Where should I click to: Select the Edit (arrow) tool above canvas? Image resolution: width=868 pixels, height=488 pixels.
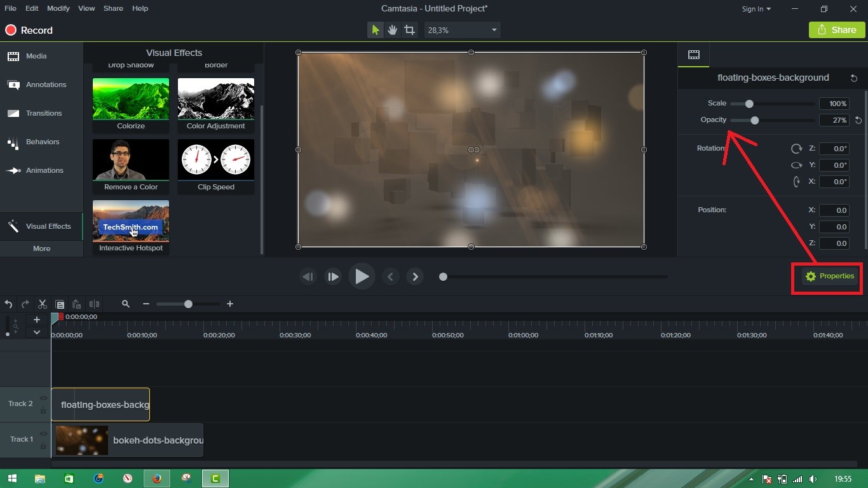[x=376, y=30]
